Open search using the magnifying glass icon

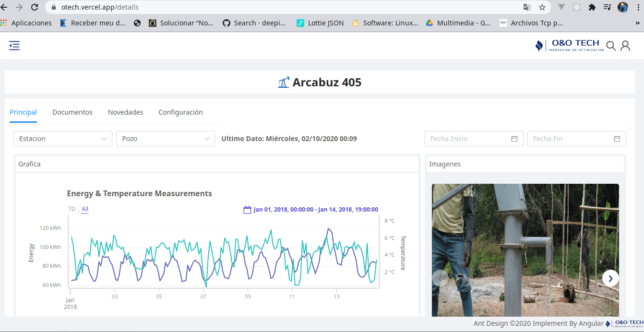(611, 46)
